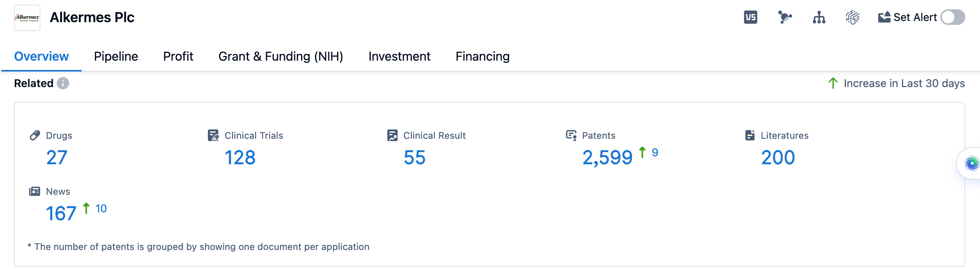This screenshot has height=269, width=980.
Task: Open the 128 Clinical Trials link
Action: tap(240, 157)
